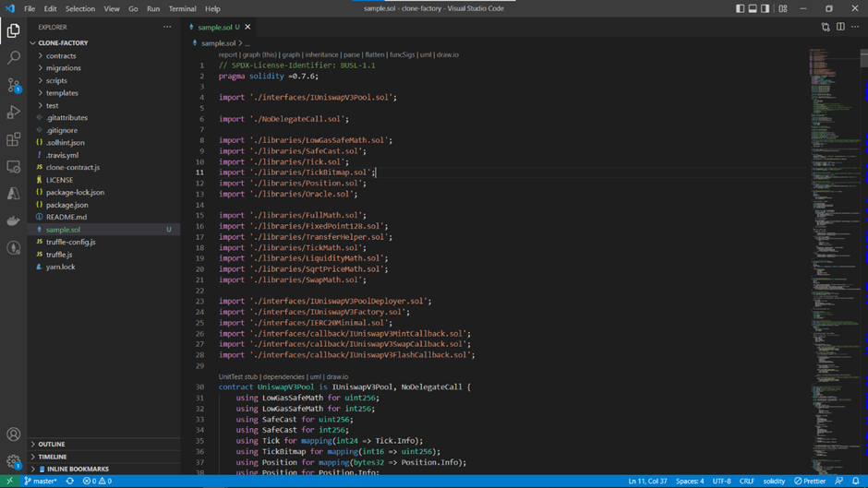Open editor more actions menu
Image resolution: width=868 pixels, height=488 pixels.
pyautogui.click(x=855, y=27)
